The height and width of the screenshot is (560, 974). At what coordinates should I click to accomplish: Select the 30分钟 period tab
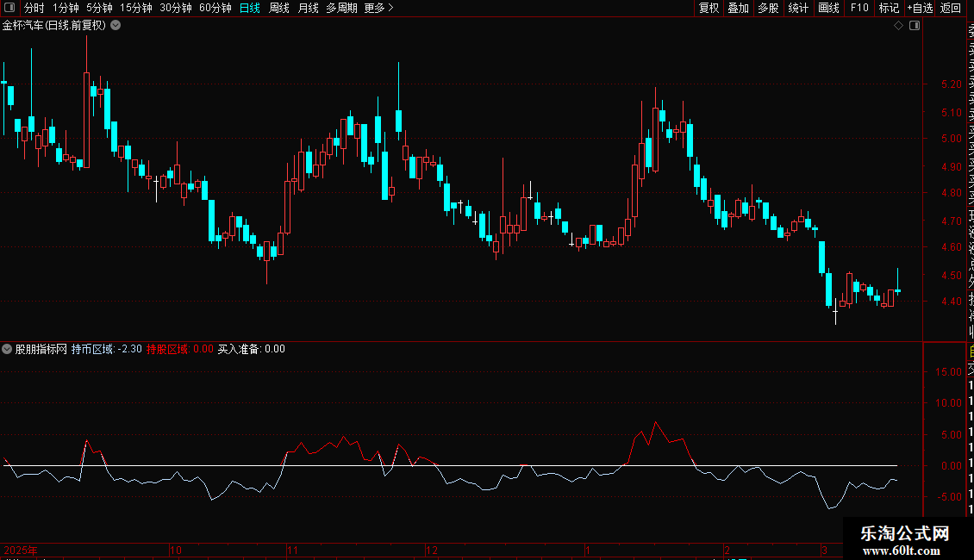coord(176,8)
